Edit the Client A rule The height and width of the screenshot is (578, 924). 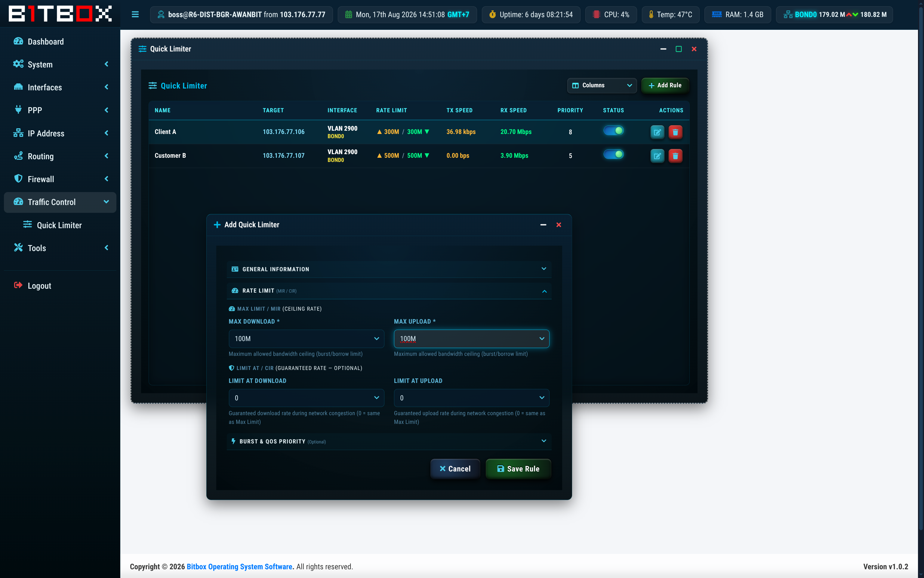pyautogui.click(x=657, y=132)
